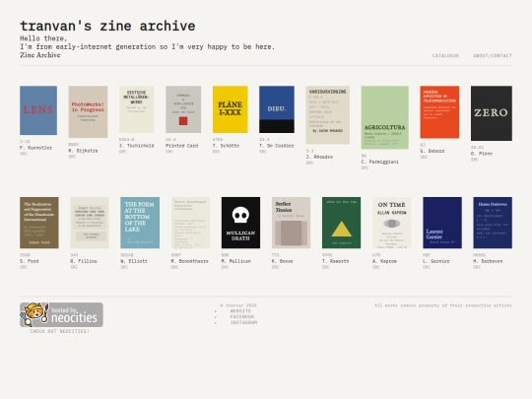The image size is (532, 399).
Task: Click the tranvan's zine archive title
Action: [107, 27]
